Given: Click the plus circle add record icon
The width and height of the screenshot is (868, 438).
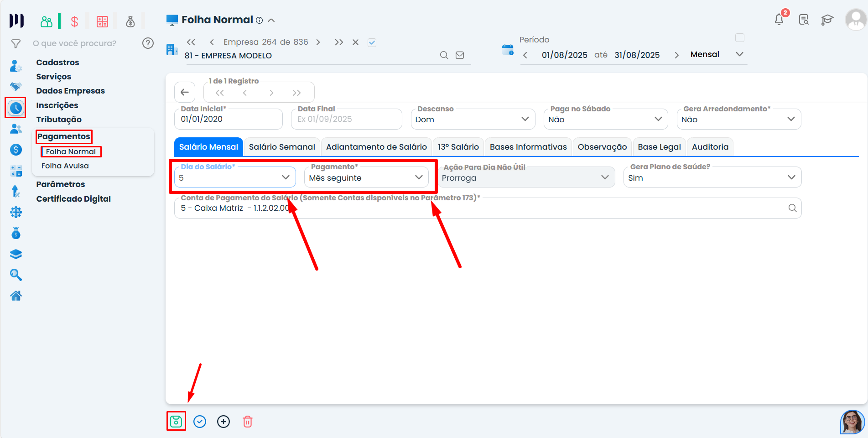Looking at the screenshot, I should click(x=223, y=422).
